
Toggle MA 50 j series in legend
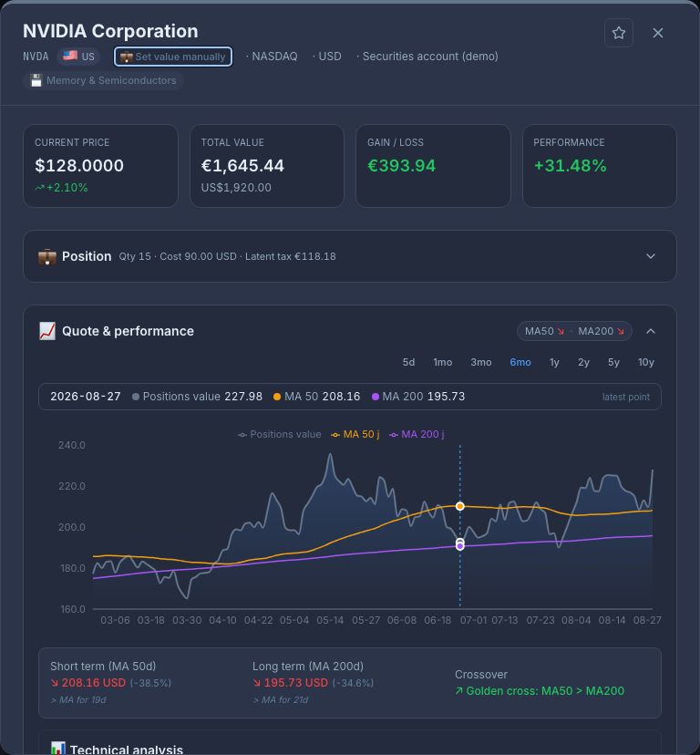355,434
